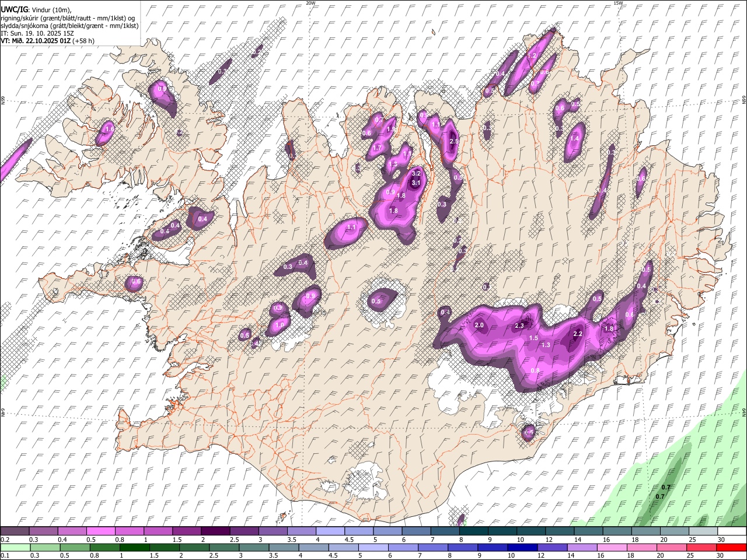This screenshot has width=747, height=560.
Task: Click the '1.7' precipitation value on the map
Action: [377, 148]
